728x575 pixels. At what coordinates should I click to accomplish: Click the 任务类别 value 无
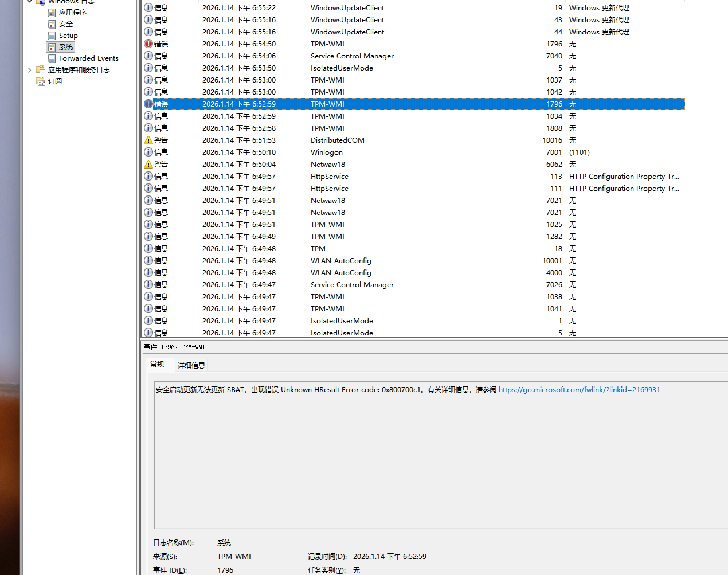coord(357,570)
